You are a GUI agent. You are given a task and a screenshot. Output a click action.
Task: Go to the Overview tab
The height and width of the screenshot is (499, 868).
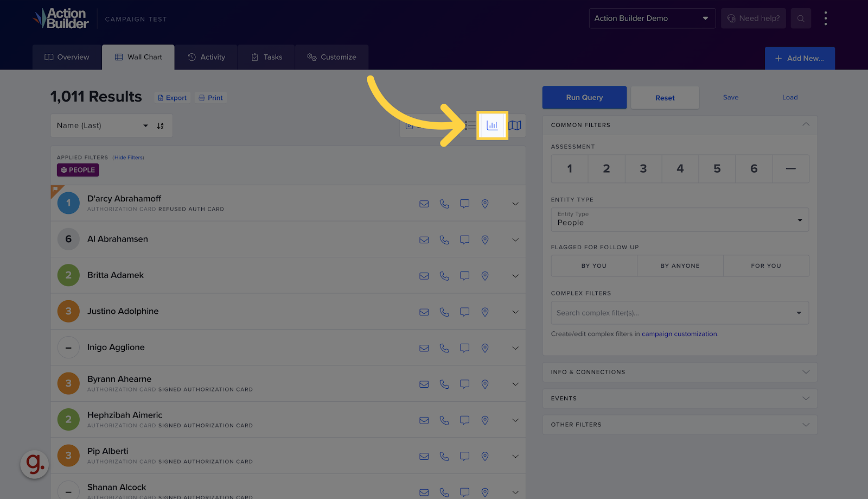(67, 57)
